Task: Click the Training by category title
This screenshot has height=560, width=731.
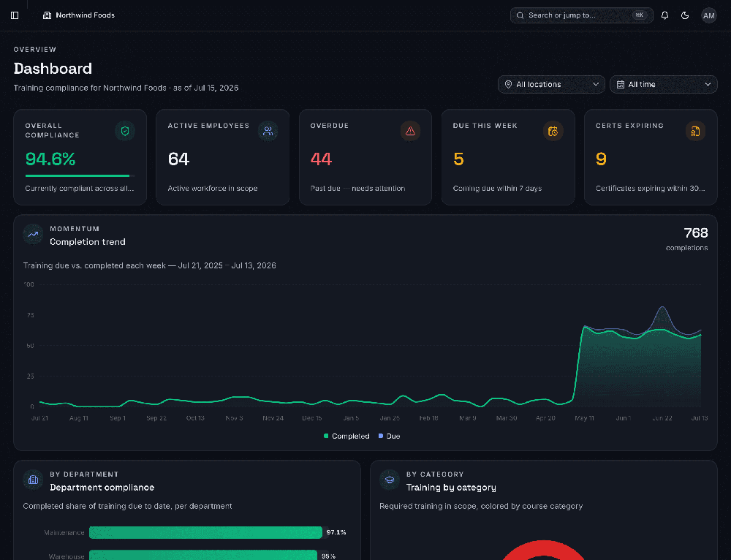Action: click(451, 488)
